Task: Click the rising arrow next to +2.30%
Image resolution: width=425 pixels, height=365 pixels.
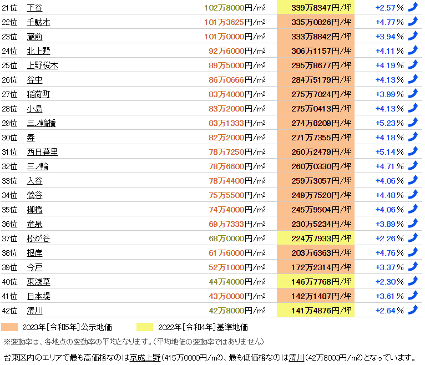Action: pos(413,281)
